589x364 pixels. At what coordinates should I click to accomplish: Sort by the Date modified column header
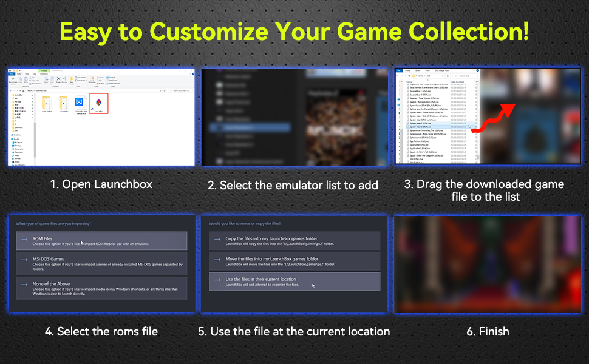457,82
